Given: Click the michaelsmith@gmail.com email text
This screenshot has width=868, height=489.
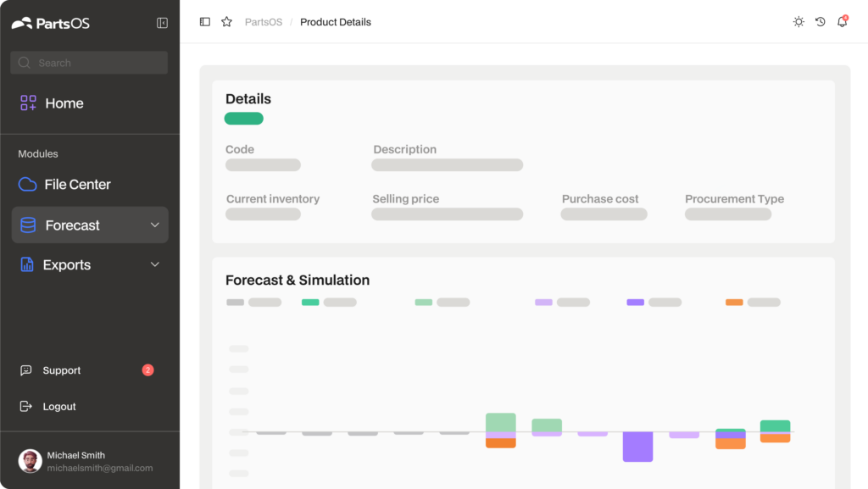Looking at the screenshot, I should tap(100, 468).
